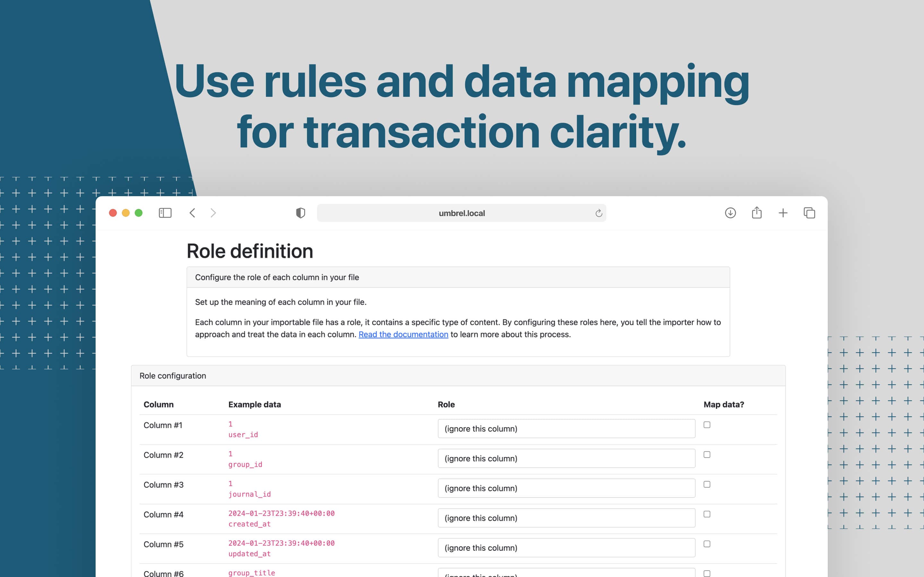Screen dimensions: 924x577
Task: Open the Read the documentation link
Action: pos(403,334)
